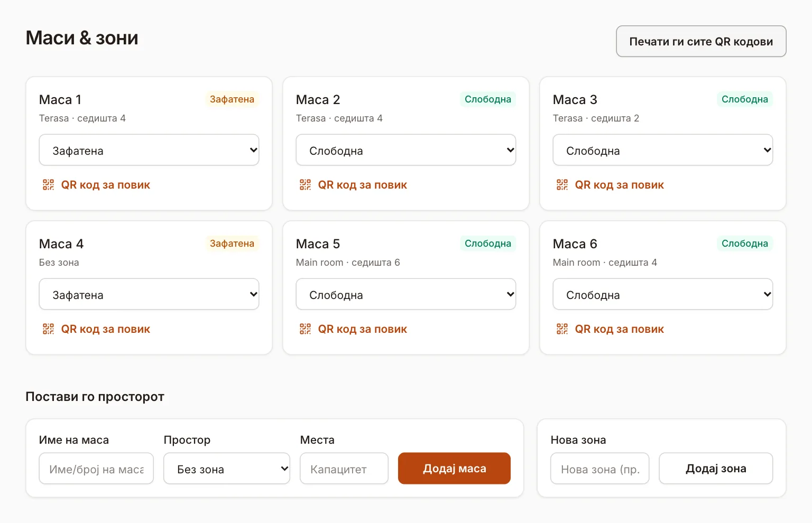Image resolution: width=812 pixels, height=523 pixels.
Task: Click the Додај зона button
Action: tap(716, 468)
